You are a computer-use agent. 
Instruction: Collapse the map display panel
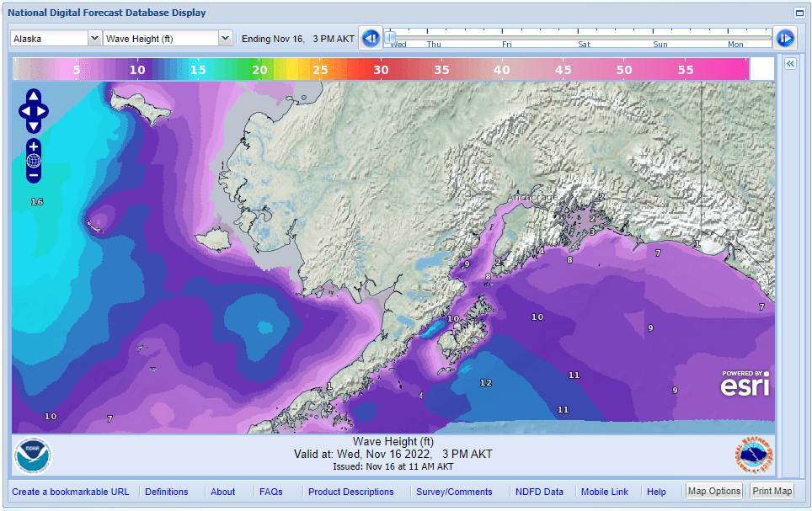(800, 13)
